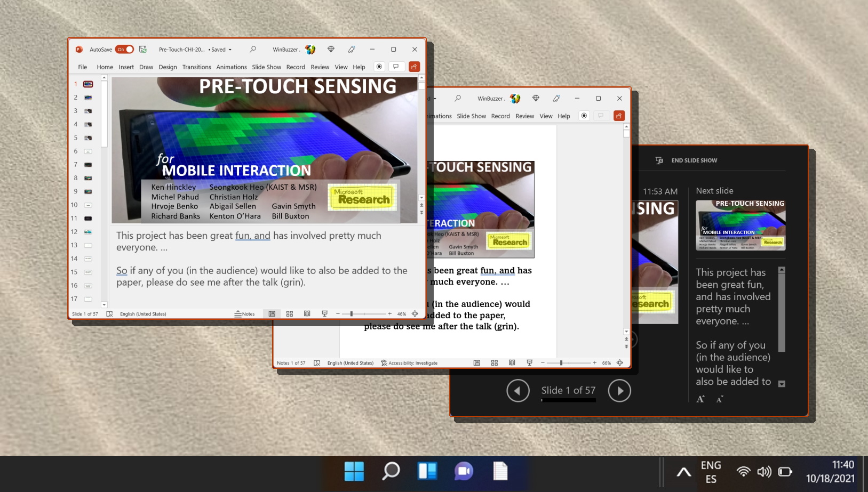Open the Home ribbon tab
This screenshot has height=492, width=868.
[x=105, y=67]
